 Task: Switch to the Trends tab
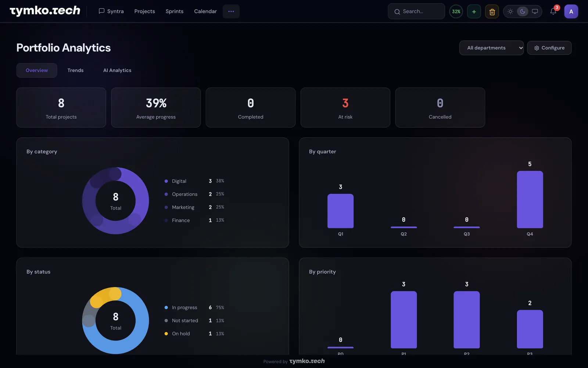[75, 70]
